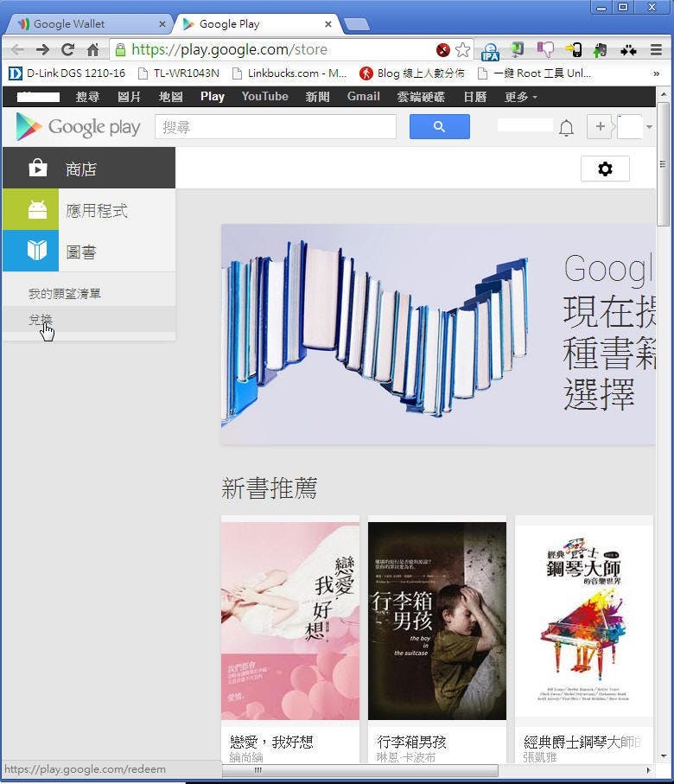Open the profile picture box in header
Viewport: 674px width, 784px height.
click(630, 127)
